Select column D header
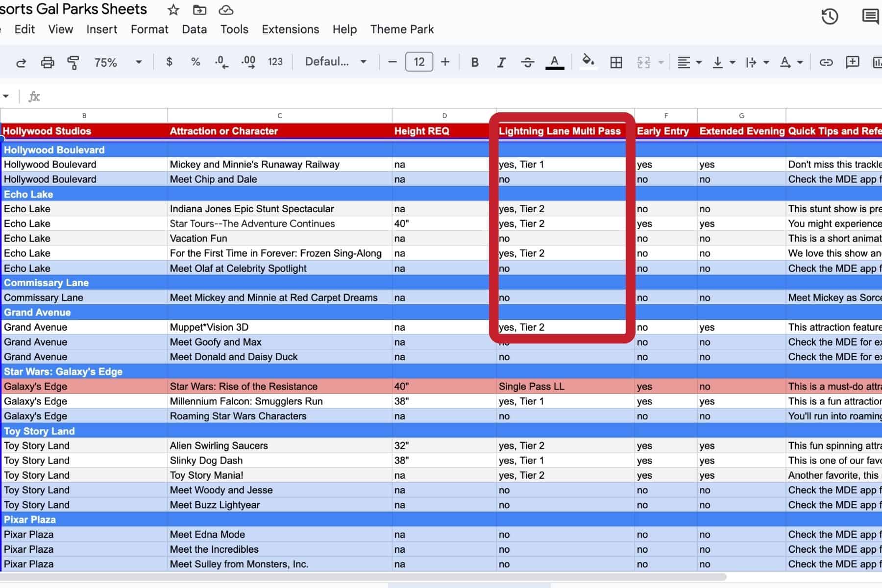Screen dimensions: 882x588 (x=444, y=116)
